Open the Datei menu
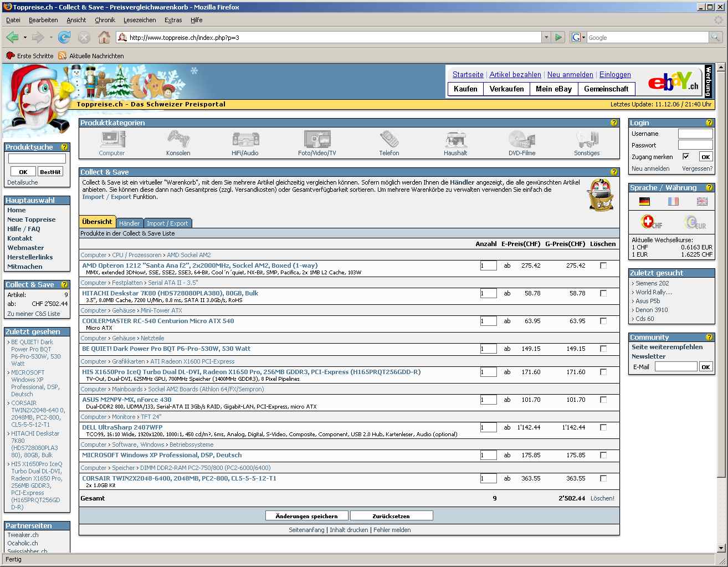Image resolution: width=728 pixels, height=567 pixels. (13, 20)
